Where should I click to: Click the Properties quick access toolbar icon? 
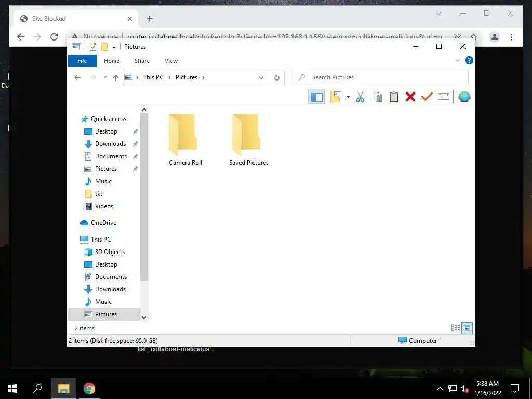tap(93, 47)
